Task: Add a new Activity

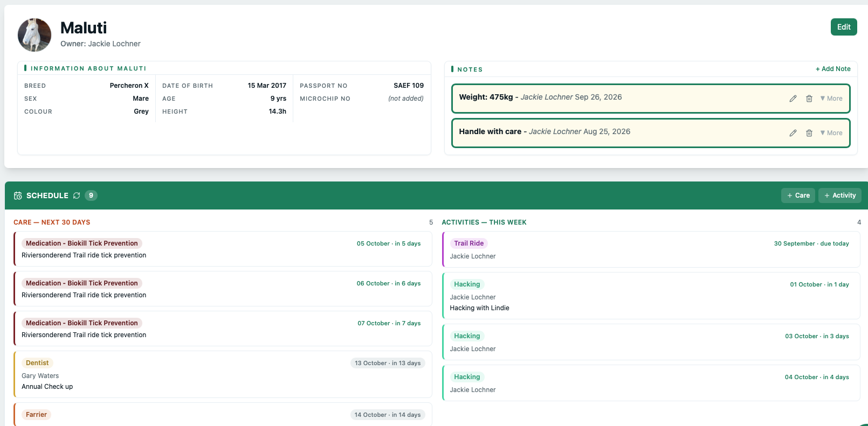Action: 840,195
